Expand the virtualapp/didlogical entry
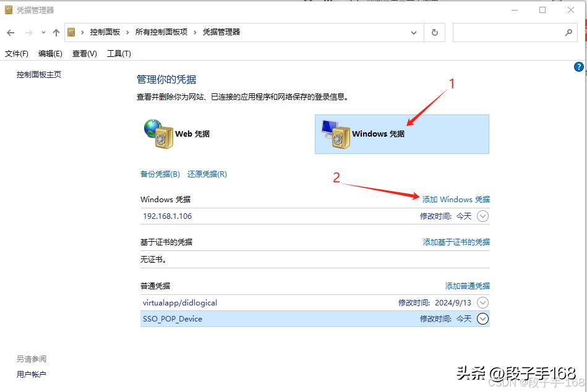 click(482, 302)
